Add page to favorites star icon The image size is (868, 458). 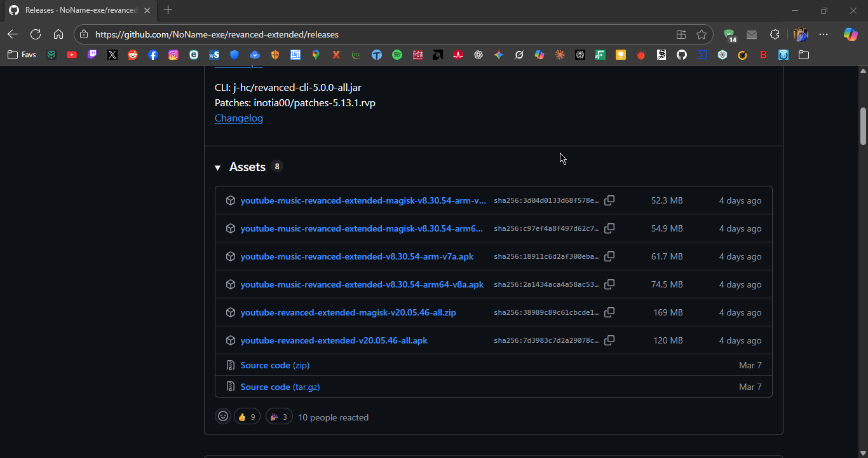pyautogui.click(x=702, y=34)
